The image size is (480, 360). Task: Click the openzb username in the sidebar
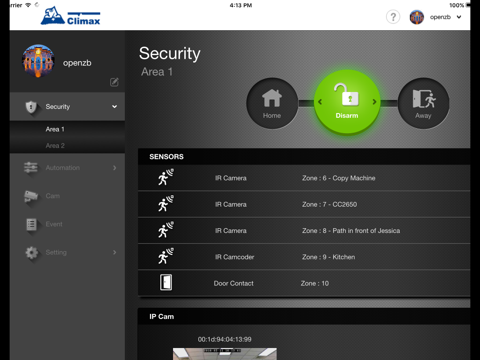(77, 63)
